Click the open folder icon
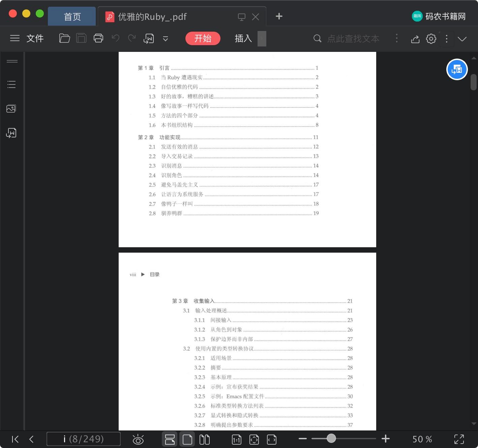The height and width of the screenshot is (448, 478). click(x=64, y=38)
